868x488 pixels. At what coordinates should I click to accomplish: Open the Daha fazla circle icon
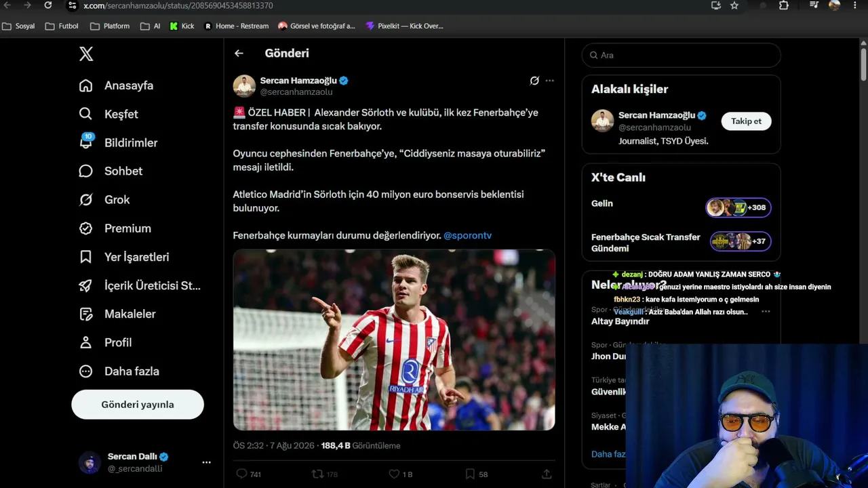[x=85, y=371]
